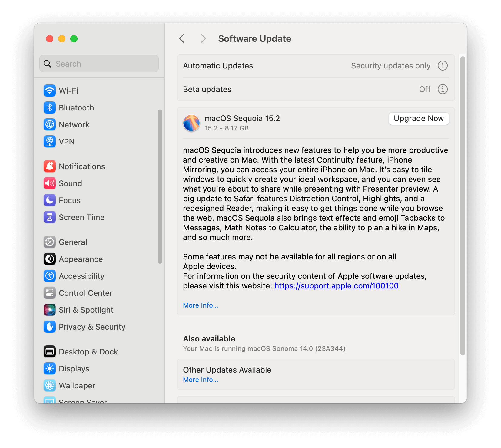Open the Screen Time hourglass icon
This screenshot has height=448, width=501.
(x=50, y=217)
